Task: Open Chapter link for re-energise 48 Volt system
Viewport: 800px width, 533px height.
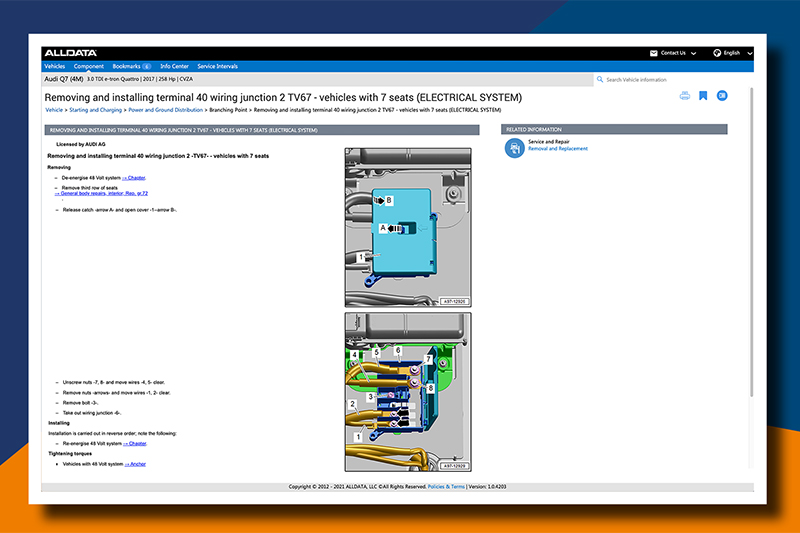Action: point(135,444)
